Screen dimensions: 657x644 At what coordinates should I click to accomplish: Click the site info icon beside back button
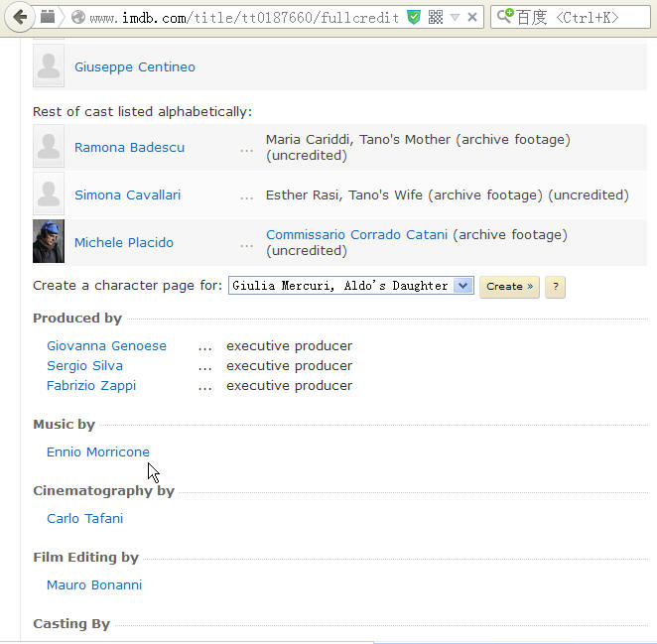tap(48, 17)
